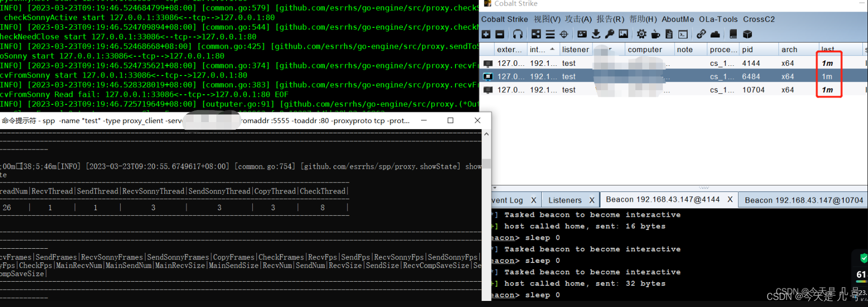Close the Event Log tab
868x307 pixels.
point(534,200)
